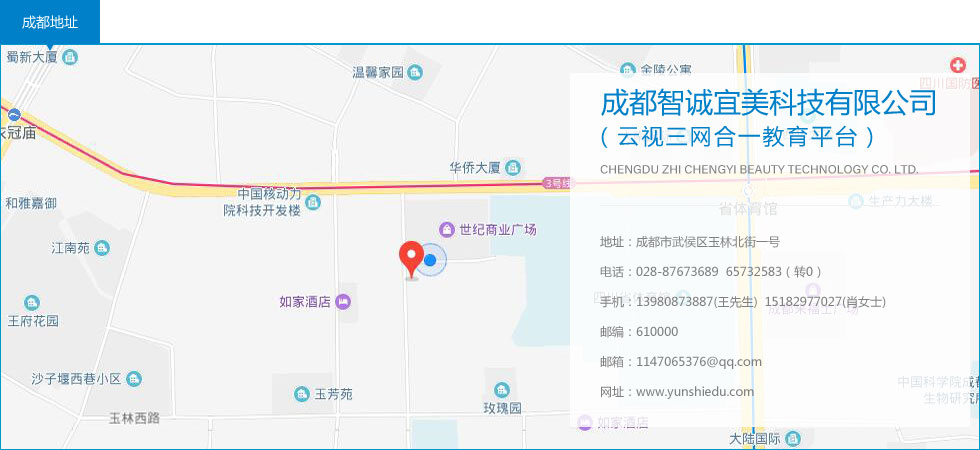Click the 如家酒店 hotel icon near the pin
Viewport: 980px width, 450px height.
pyautogui.click(x=342, y=302)
